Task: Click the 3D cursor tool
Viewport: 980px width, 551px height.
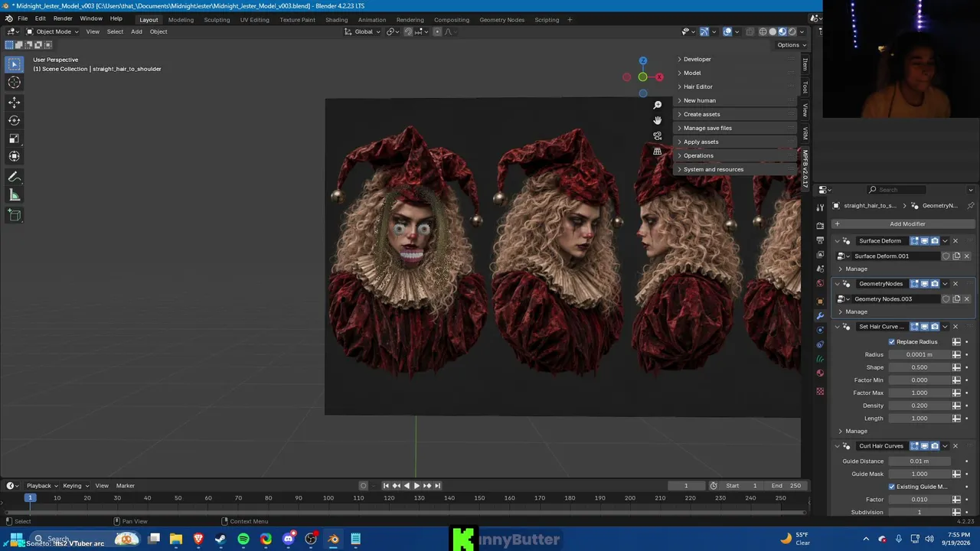Action: 14,82
